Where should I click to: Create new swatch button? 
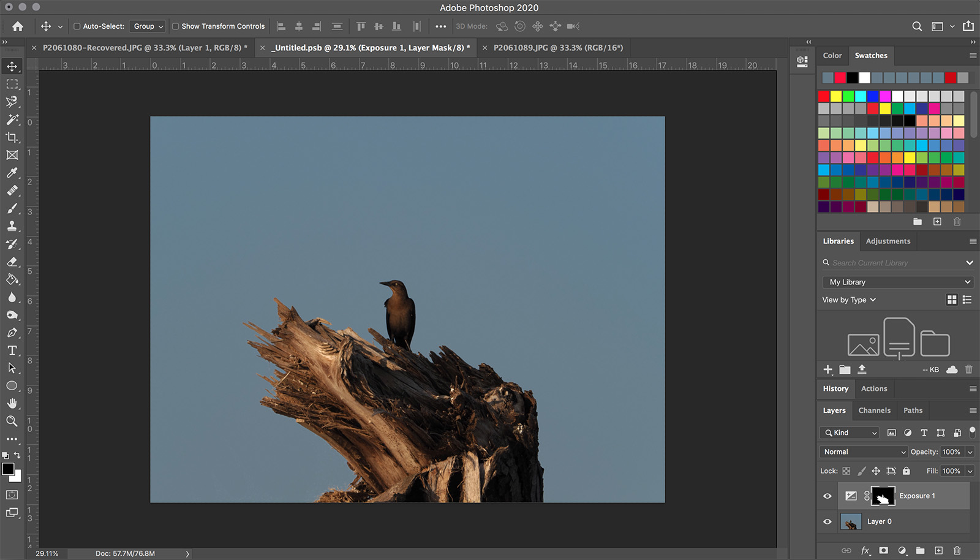(x=937, y=222)
